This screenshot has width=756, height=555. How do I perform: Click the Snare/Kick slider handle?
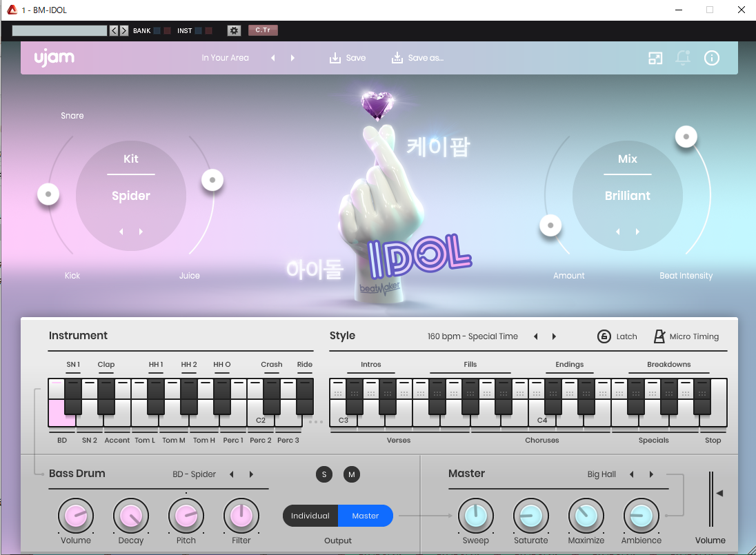[x=48, y=194]
